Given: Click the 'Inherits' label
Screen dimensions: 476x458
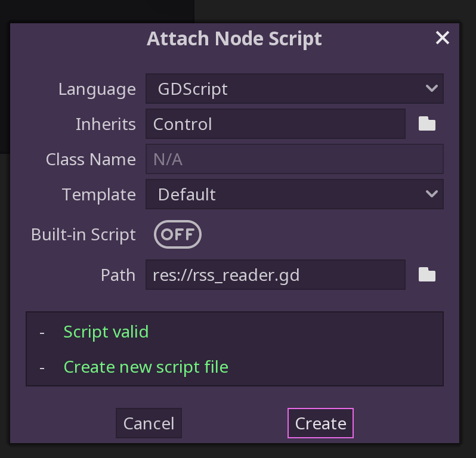Looking at the screenshot, I should [x=106, y=124].
